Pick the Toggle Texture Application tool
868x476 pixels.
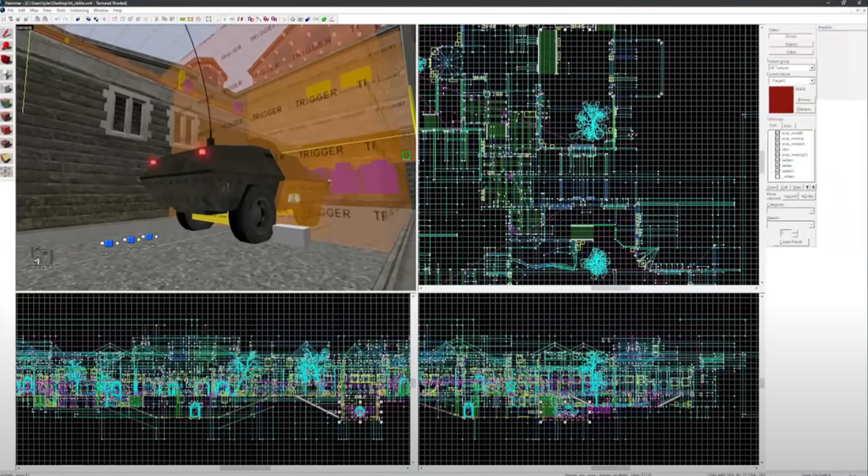tap(7, 102)
